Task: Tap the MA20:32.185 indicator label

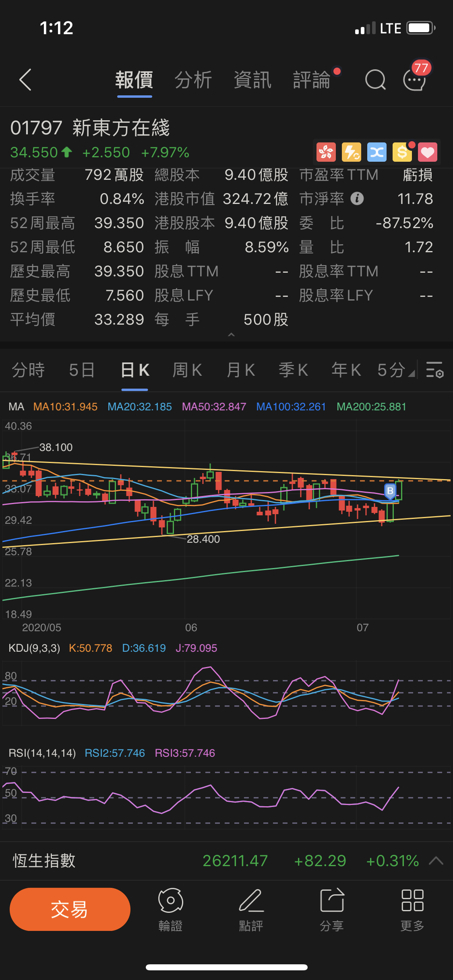Action: tap(140, 407)
